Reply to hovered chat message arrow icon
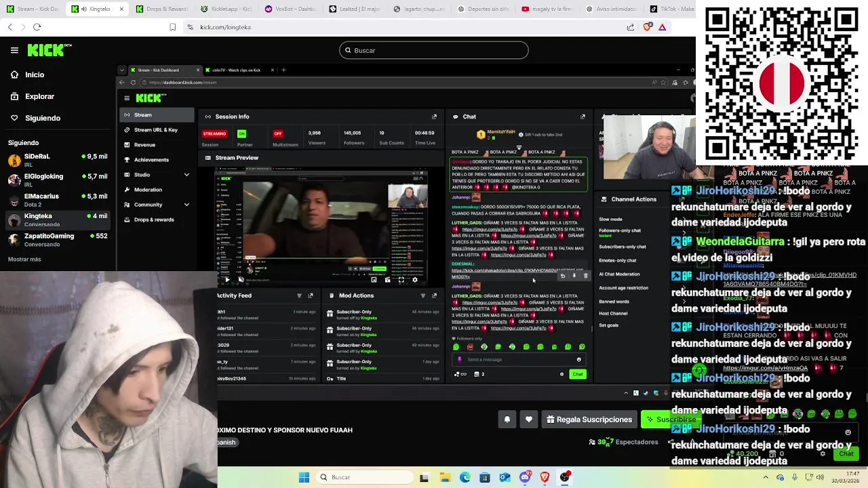The image size is (868, 488). 562,276
